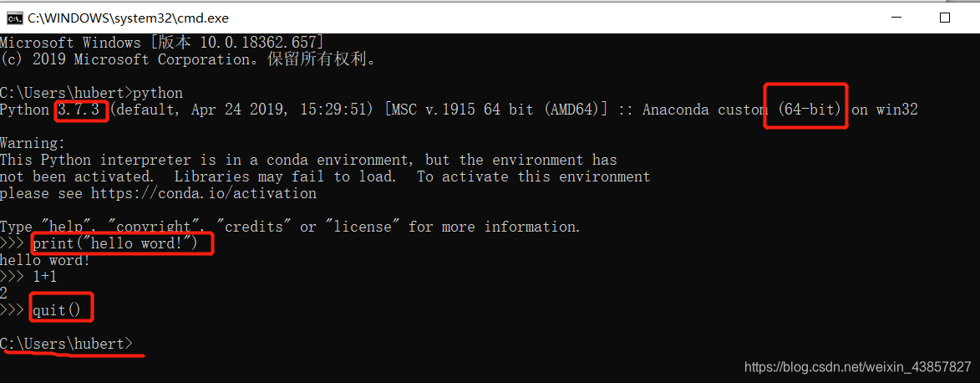Maximize the cmd.exe window
This screenshot has width=980, height=383.
944,18
